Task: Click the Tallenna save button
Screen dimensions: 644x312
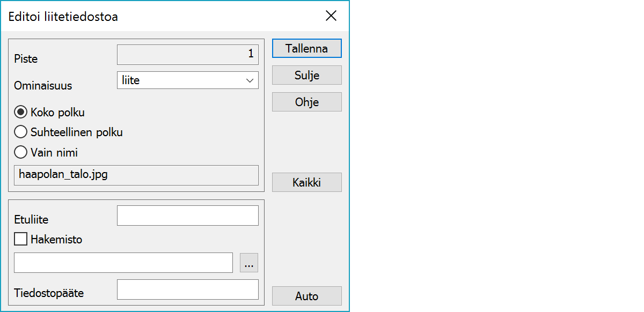Action: pos(306,48)
